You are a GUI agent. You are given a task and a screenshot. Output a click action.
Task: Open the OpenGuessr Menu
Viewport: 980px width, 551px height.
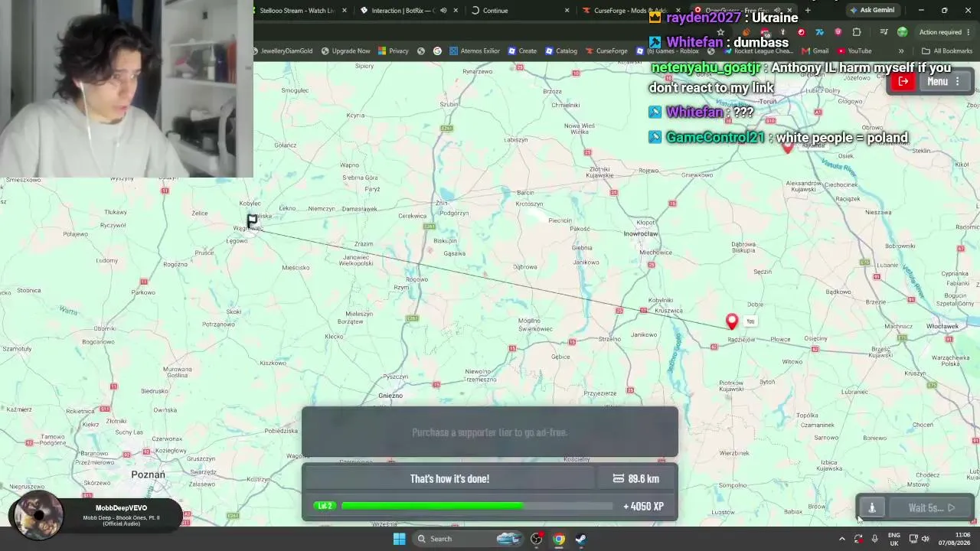click(944, 82)
